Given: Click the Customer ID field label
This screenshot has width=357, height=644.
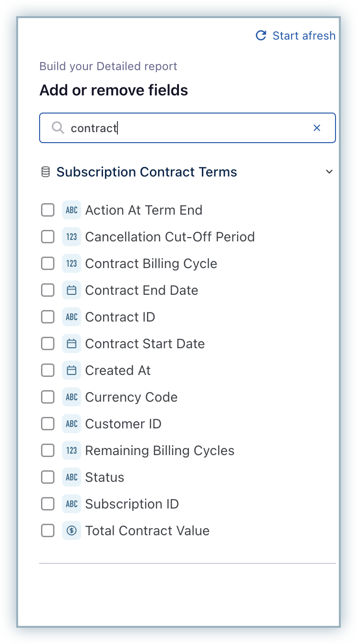Looking at the screenshot, I should point(123,424).
